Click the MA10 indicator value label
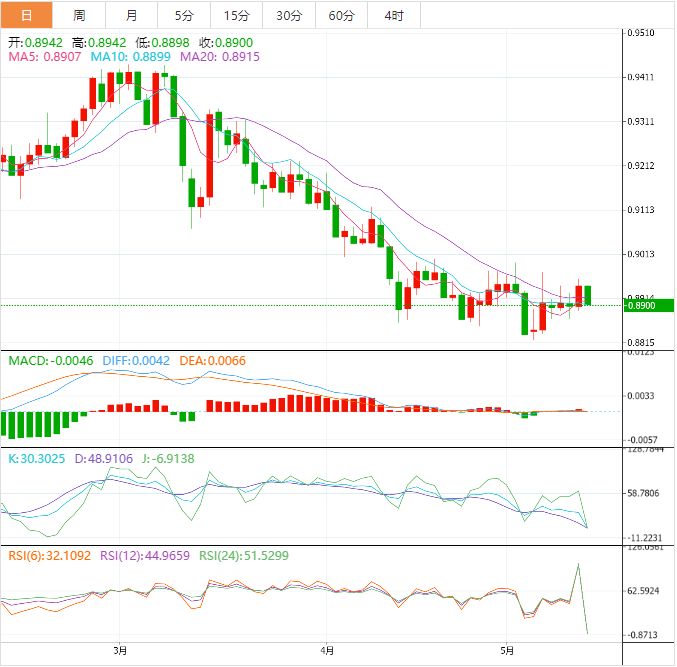This screenshot has height=667, width=677. (131, 58)
